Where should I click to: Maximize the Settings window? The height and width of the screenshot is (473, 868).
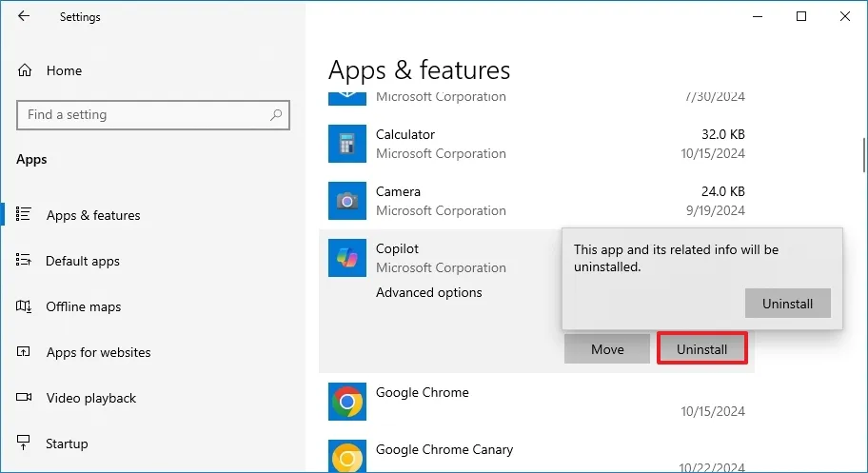801,16
